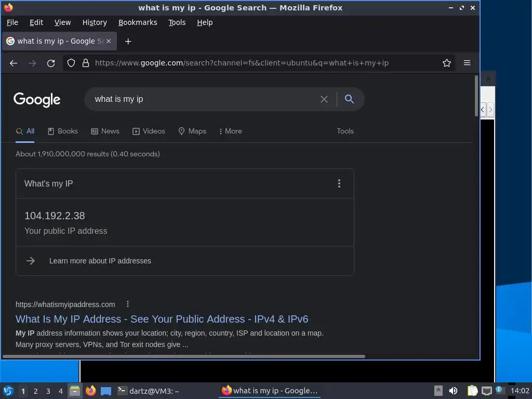Open Google search Tools filters
Image resolution: width=532 pixels, height=399 pixels.
click(345, 131)
